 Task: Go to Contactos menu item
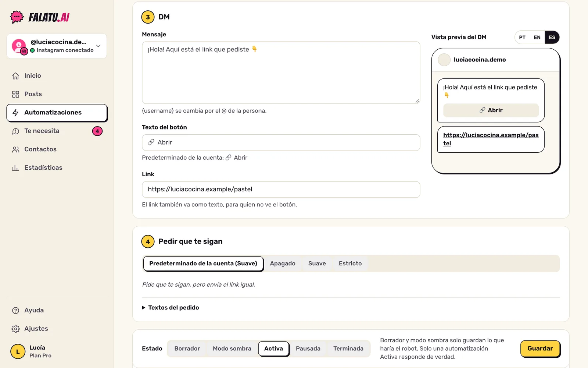57,149
